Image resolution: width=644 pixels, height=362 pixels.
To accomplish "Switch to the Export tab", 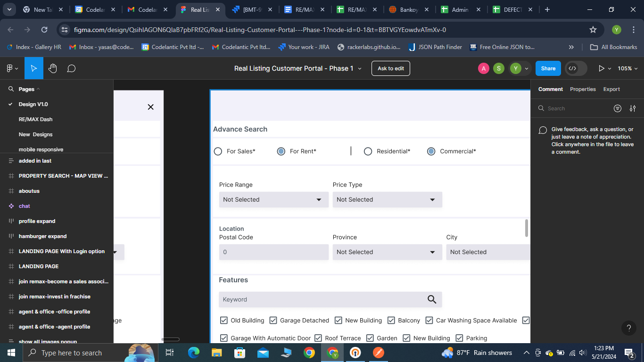I will tap(611, 89).
